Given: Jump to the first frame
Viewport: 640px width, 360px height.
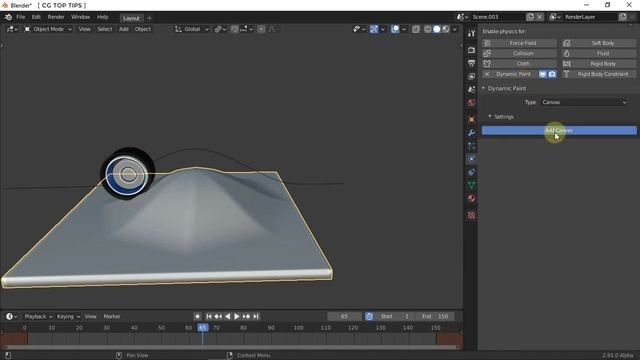Looking at the screenshot, I should pos(209,316).
